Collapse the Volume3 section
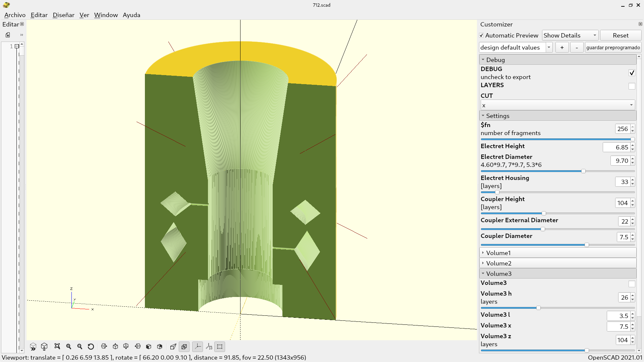Image resolution: width=644 pixels, height=362 pixels. pyautogui.click(x=558, y=274)
